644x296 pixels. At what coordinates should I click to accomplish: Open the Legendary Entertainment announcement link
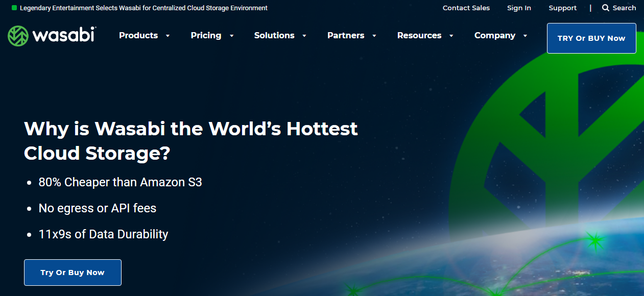click(144, 8)
